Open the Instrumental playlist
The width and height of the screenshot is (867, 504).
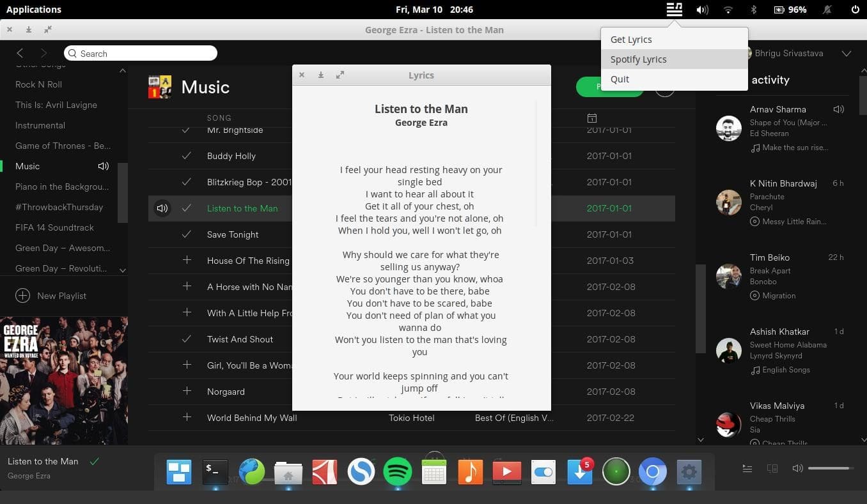click(40, 125)
